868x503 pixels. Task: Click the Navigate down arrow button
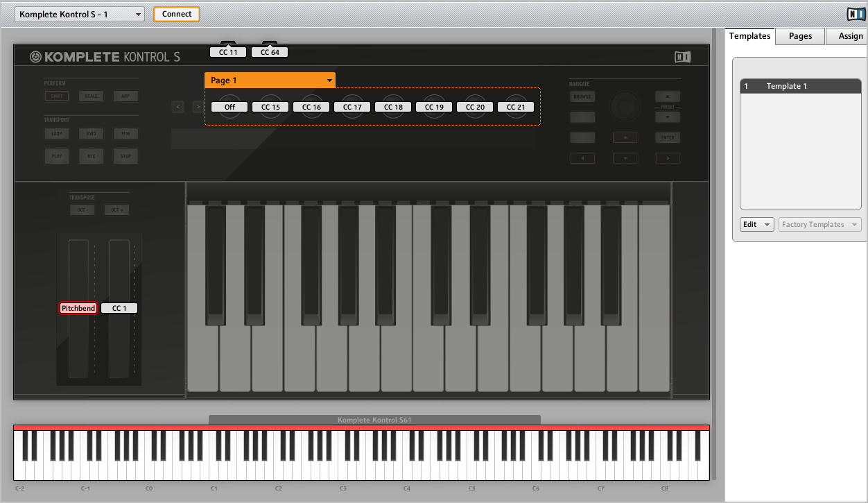click(625, 158)
